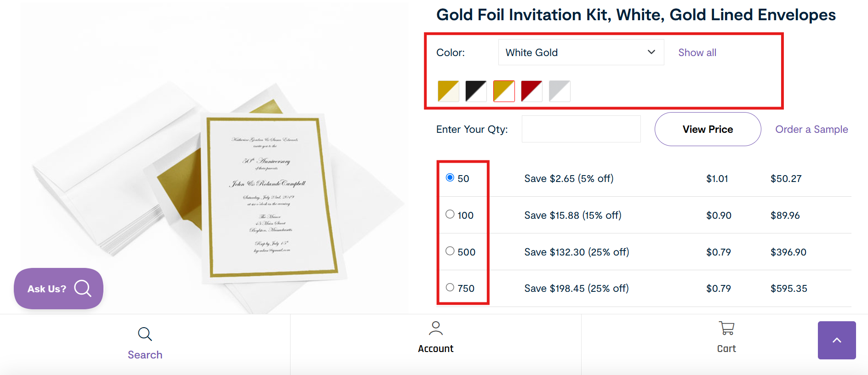Select quantity 50 radio button
The height and width of the screenshot is (375, 868).
pyautogui.click(x=450, y=178)
